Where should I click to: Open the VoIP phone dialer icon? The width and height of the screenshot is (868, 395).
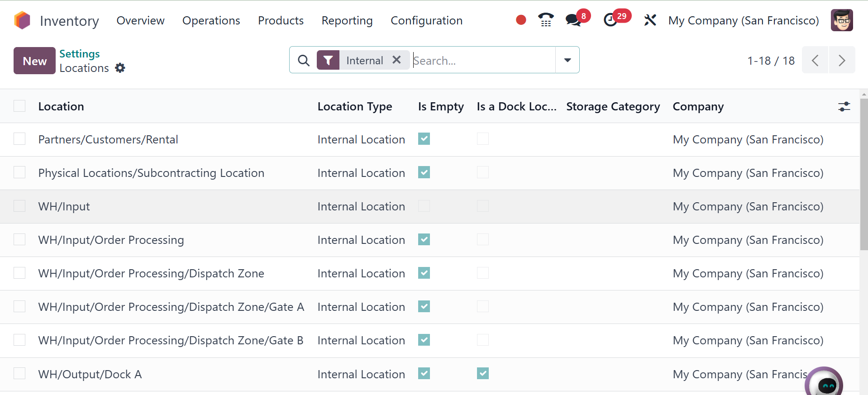tap(546, 20)
